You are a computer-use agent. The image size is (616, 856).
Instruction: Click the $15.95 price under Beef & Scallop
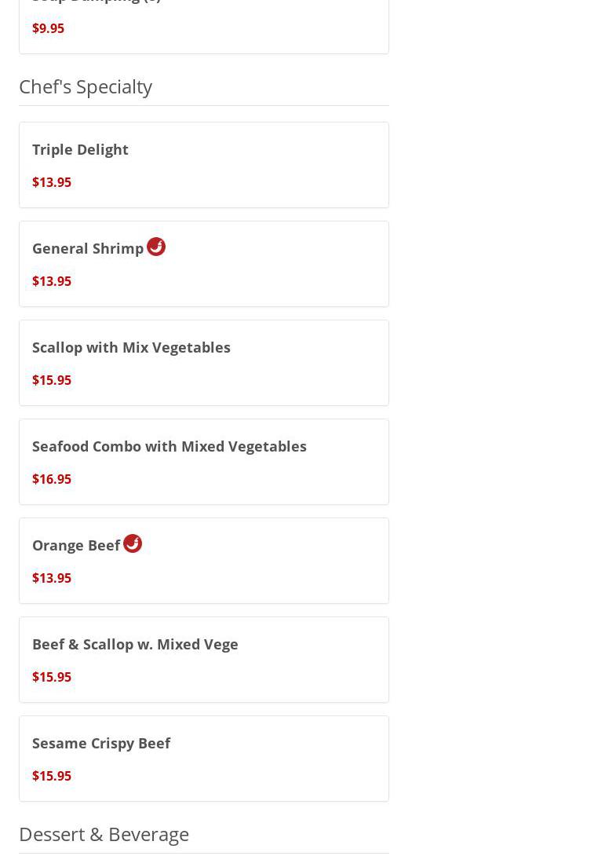pyautogui.click(x=52, y=677)
